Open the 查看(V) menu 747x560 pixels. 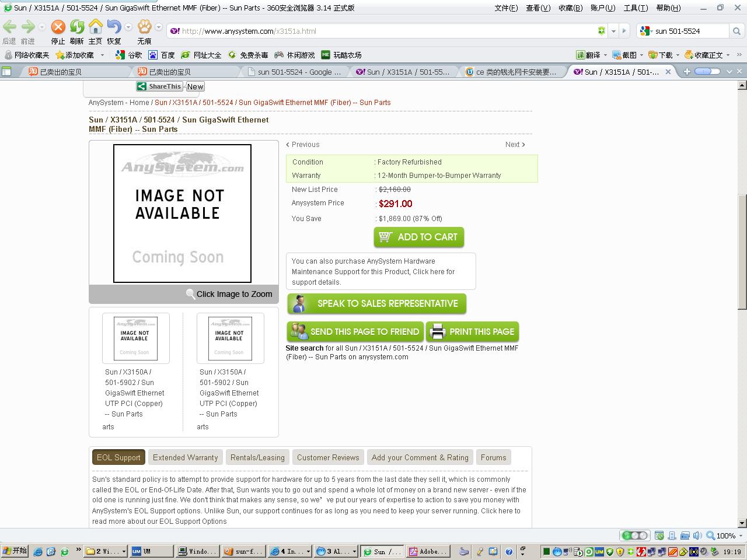(x=538, y=8)
